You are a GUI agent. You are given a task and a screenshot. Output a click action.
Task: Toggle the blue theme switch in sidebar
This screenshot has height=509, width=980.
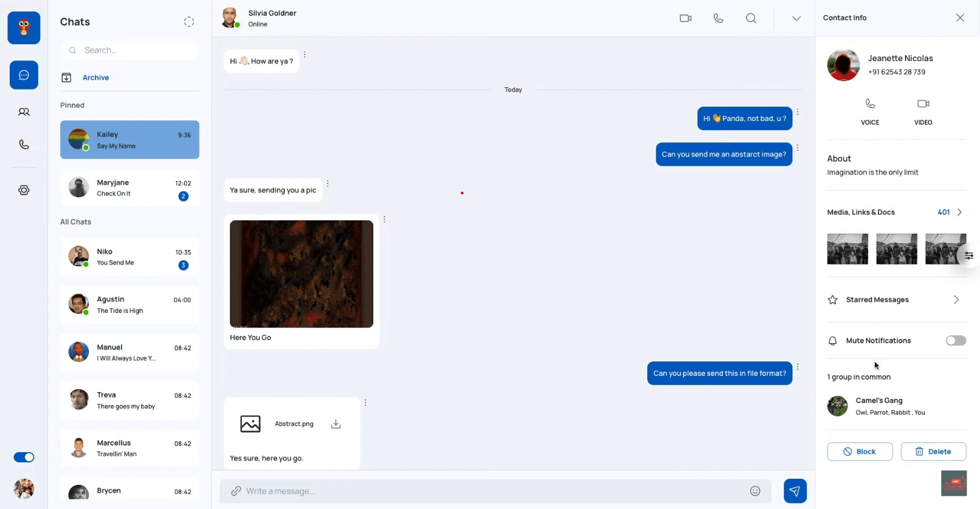[24, 458]
